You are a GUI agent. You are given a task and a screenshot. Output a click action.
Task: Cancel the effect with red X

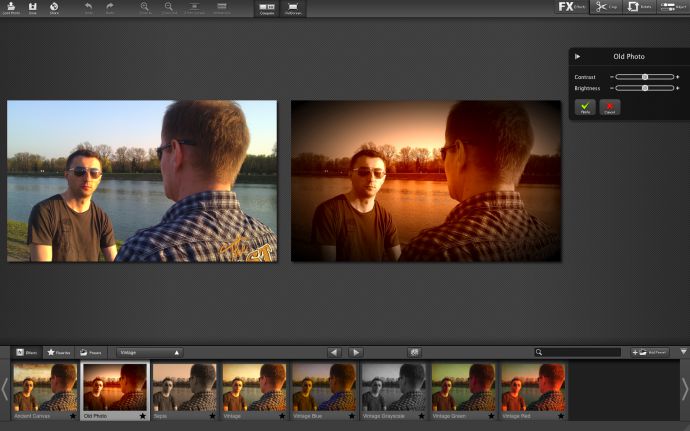click(x=609, y=107)
